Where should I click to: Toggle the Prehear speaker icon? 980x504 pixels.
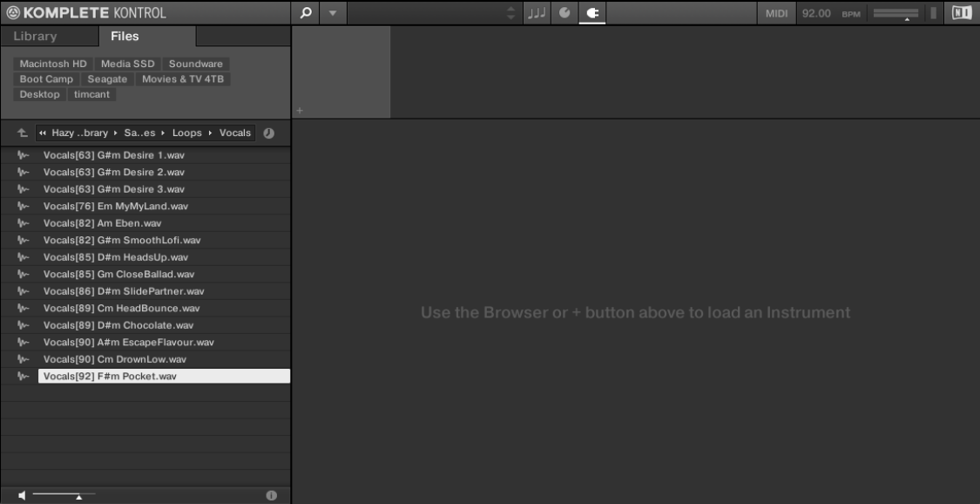(22, 495)
